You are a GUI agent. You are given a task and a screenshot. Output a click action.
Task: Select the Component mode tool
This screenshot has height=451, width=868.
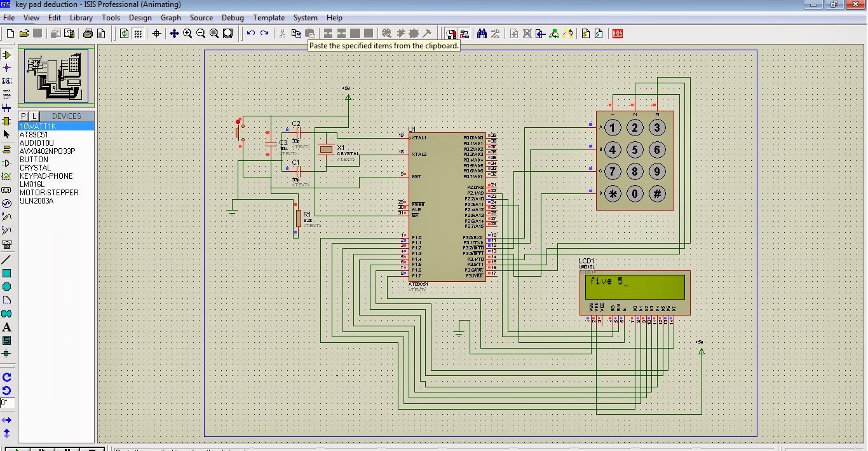point(7,54)
